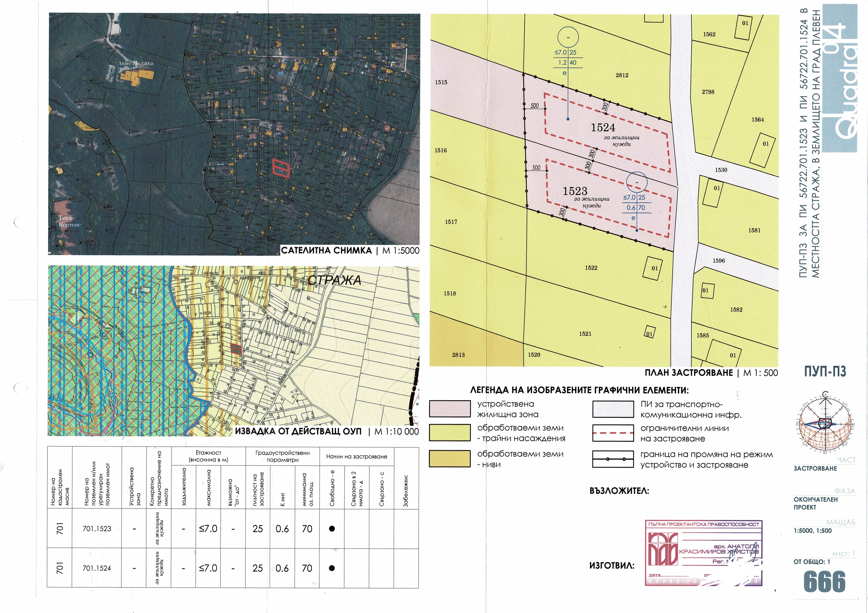Click parcel 1515 label
The image size is (868, 613).
coord(441,82)
